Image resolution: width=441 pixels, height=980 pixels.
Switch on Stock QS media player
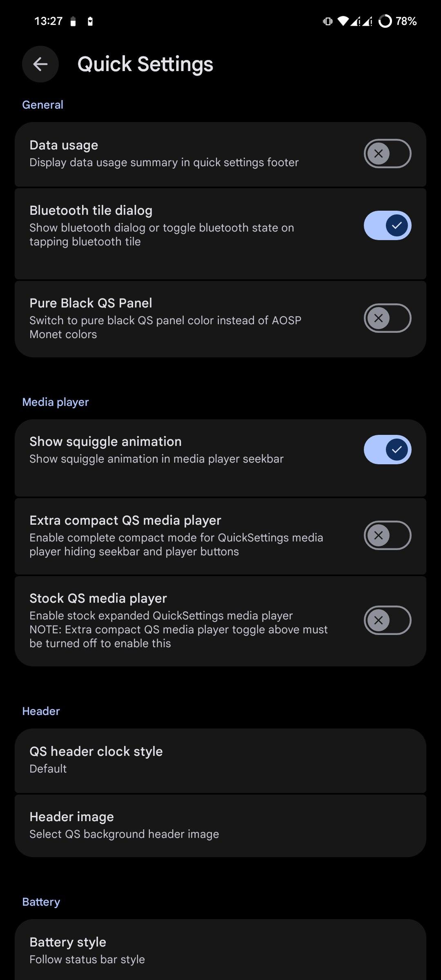pos(387,620)
